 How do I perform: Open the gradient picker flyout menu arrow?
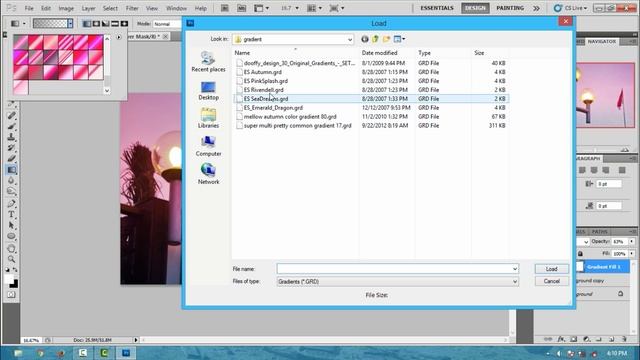(119, 37)
